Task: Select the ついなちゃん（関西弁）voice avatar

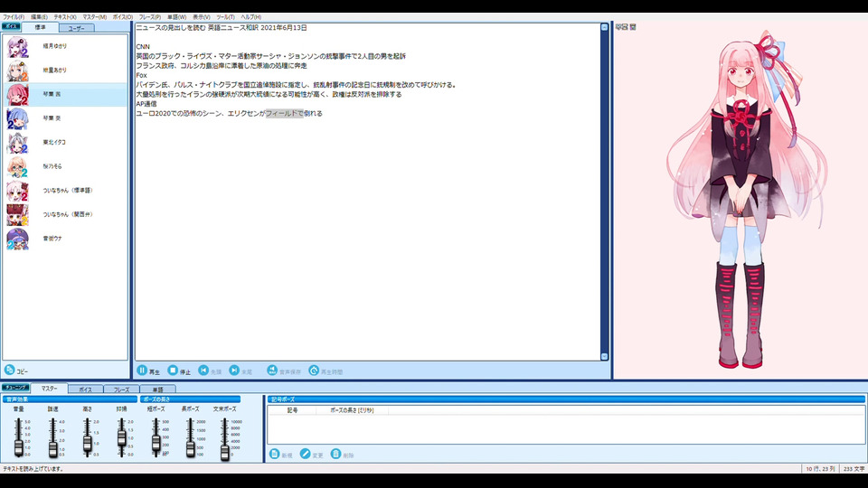Action: coord(17,215)
